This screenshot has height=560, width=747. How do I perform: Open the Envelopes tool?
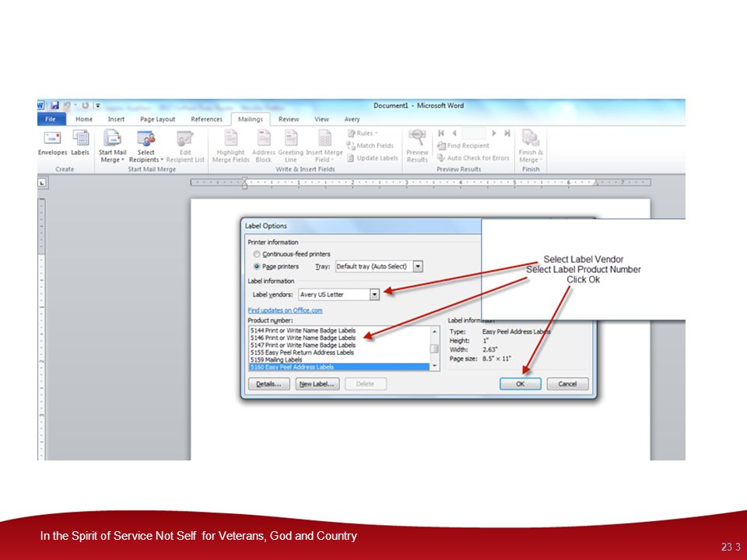pyautogui.click(x=52, y=142)
